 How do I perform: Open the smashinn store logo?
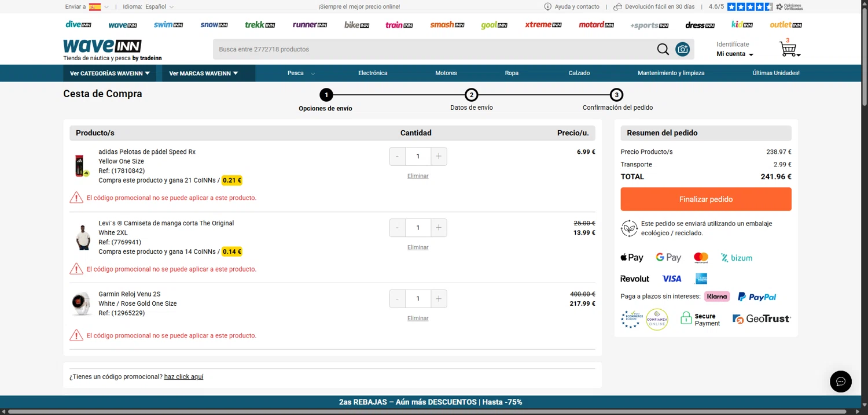[447, 25]
